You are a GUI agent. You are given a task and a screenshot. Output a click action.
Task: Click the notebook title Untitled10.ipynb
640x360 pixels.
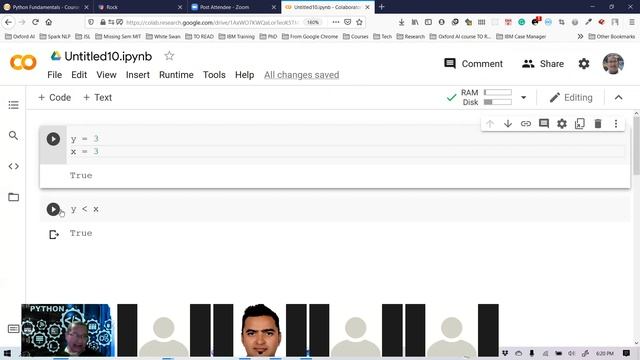(x=108, y=56)
